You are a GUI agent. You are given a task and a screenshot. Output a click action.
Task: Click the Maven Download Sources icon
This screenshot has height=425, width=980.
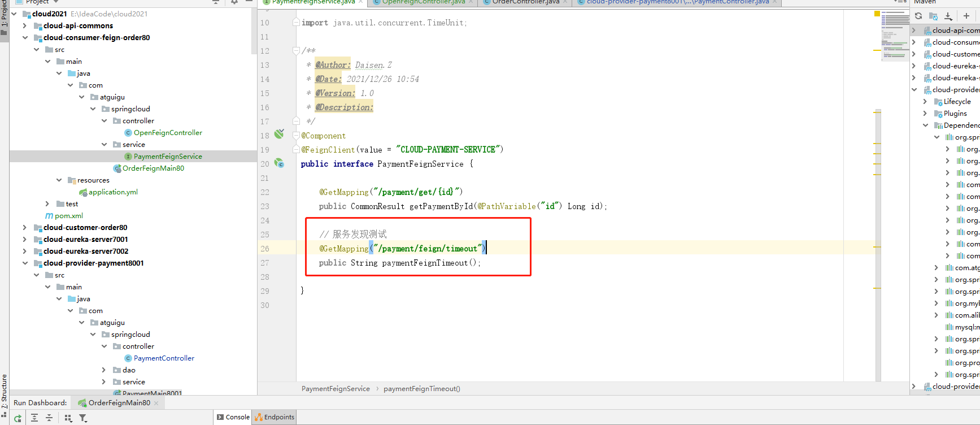point(948,16)
